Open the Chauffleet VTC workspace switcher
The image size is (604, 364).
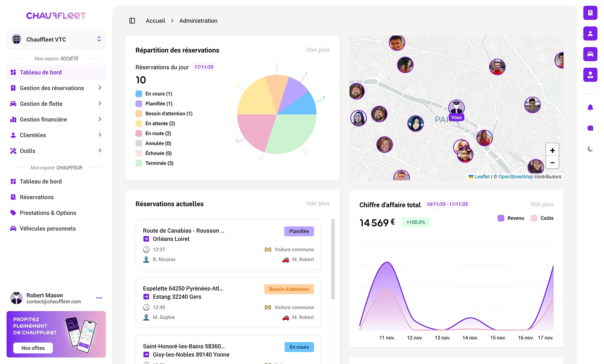tap(56, 39)
